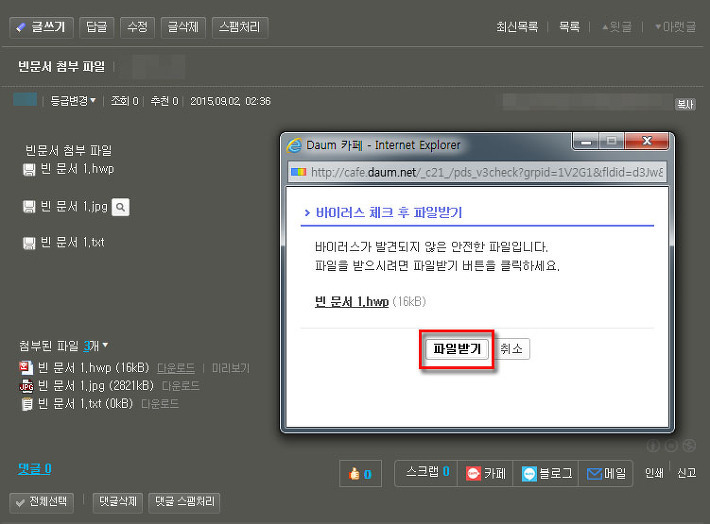
Task: Open the 빈 문서 1.txt attachment in body
Action: [72, 242]
